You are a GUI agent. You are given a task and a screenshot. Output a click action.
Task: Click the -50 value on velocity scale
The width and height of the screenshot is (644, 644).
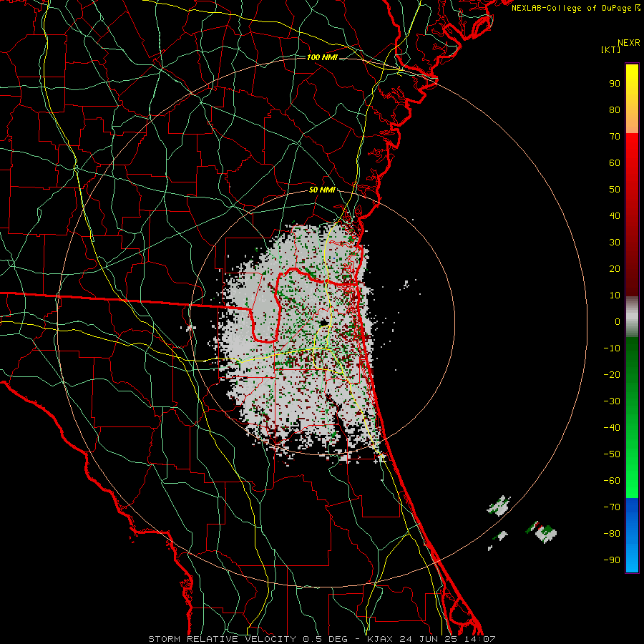tap(612, 454)
